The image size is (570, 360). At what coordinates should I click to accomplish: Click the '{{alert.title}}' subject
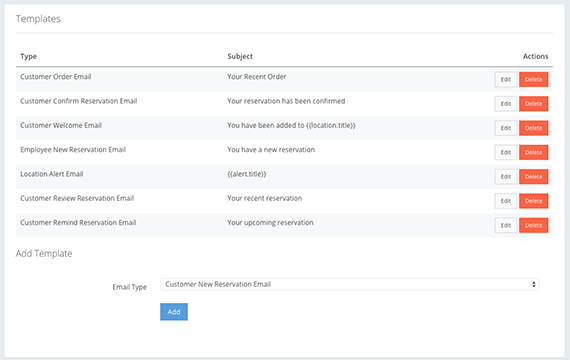(x=247, y=174)
